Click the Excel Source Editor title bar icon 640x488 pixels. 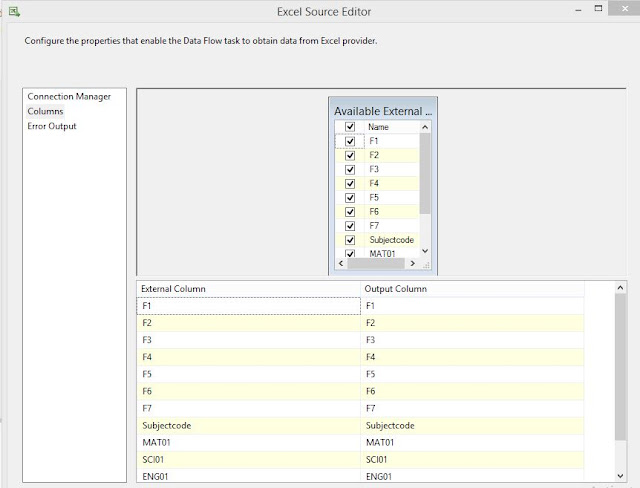[x=14, y=11]
